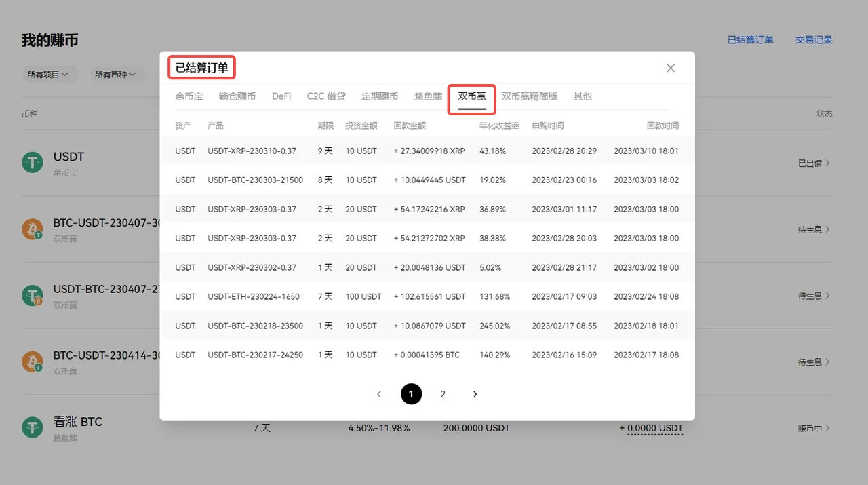Viewport: 868px width, 485px height.
Task: Select the USDT-ETH-230224-1650 order row
Action: click(x=427, y=296)
